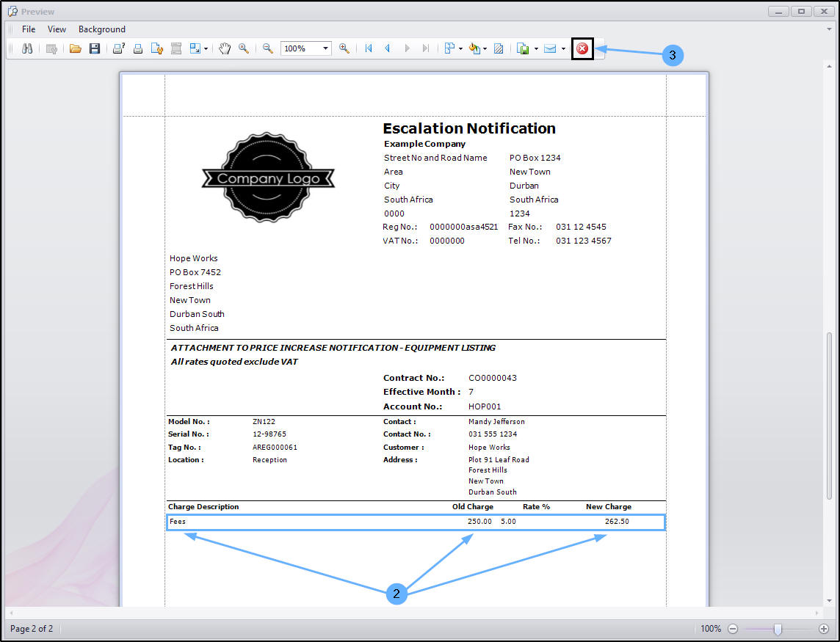Go to the previous page
This screenshot has width=840, height=642.
pyautogui.click(x=388, y=48)
